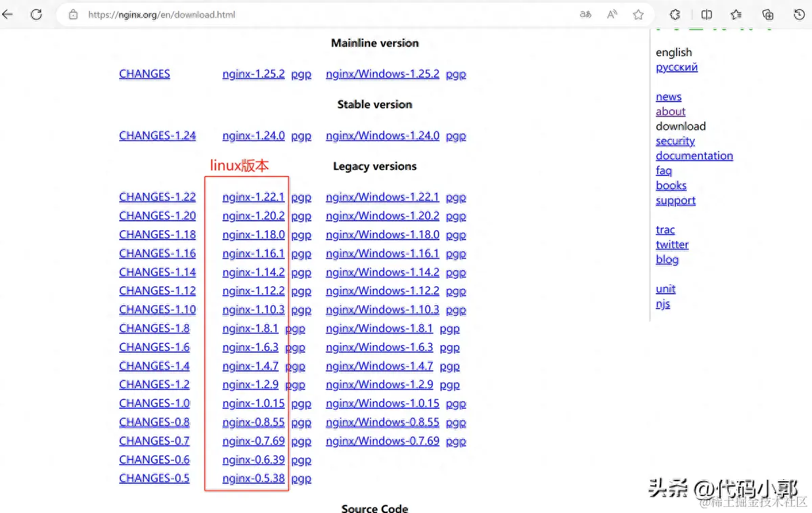Download nginx-1.0.15
This screenshot has width=812, height=513.
click(254, 403)
